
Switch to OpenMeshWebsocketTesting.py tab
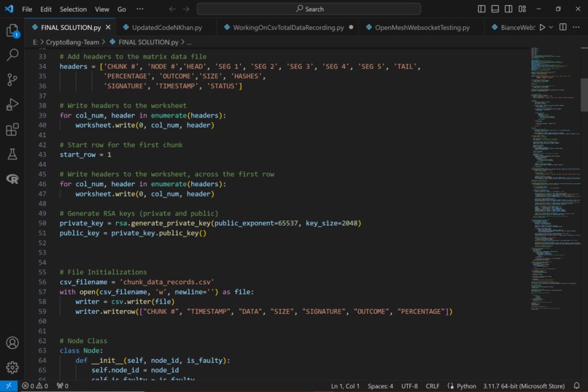(422, 28)
